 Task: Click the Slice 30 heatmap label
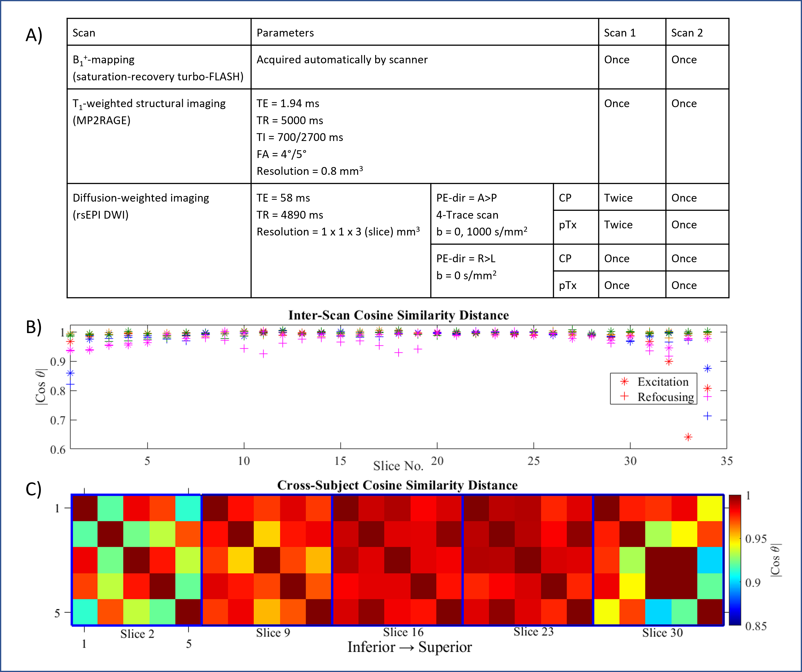coord(662,633)
